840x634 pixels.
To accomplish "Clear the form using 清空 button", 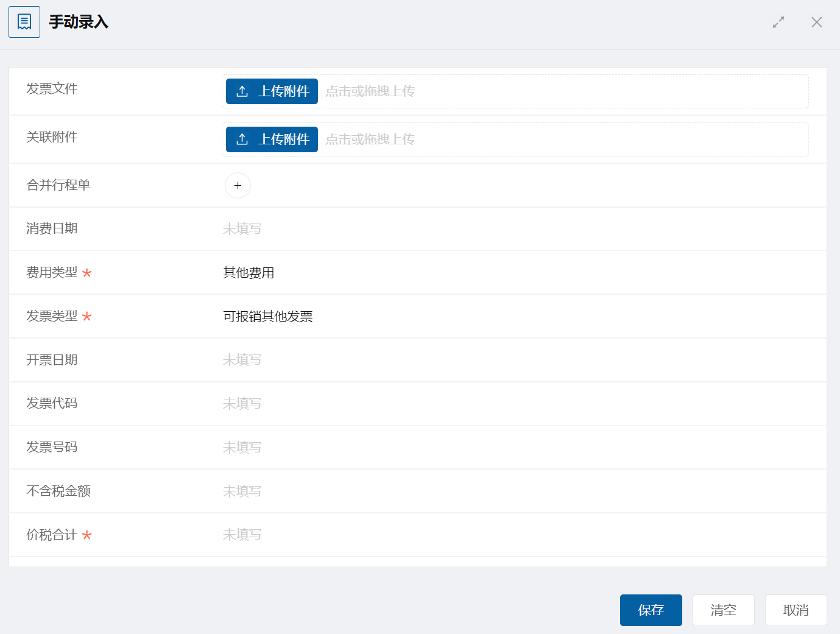I will pos(723,610).
